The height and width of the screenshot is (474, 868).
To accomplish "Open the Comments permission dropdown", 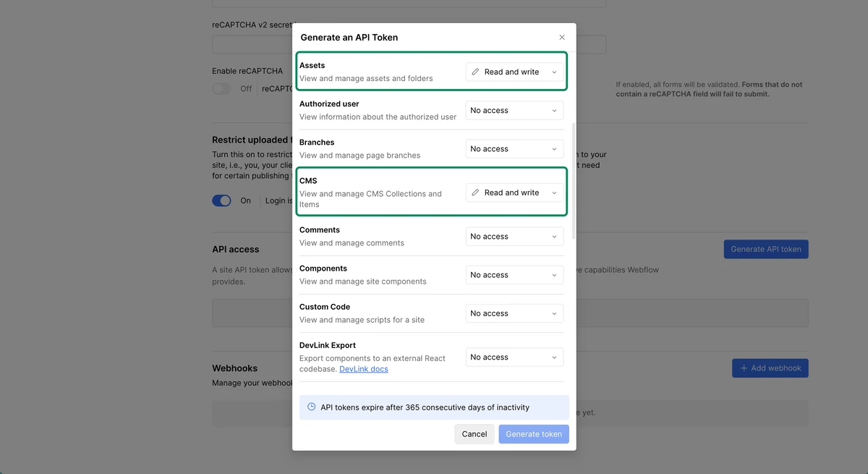I will point(514,236).
